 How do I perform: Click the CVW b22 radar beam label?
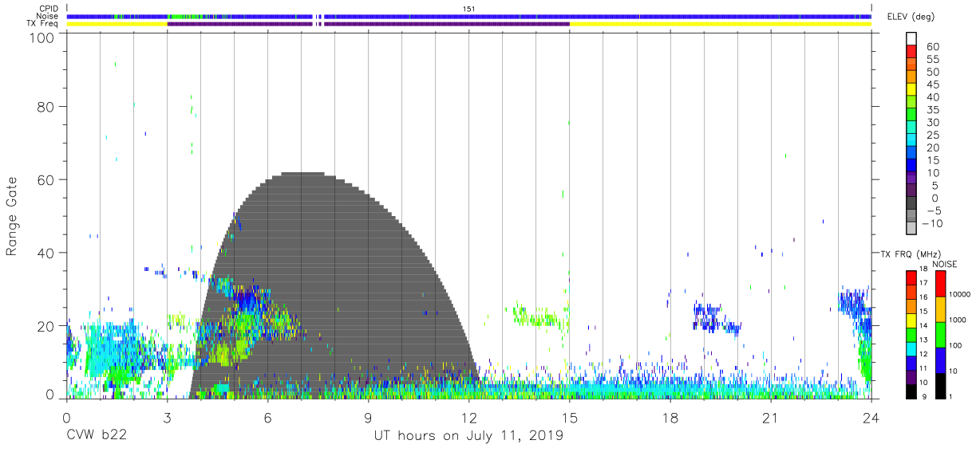pos(97,436)
